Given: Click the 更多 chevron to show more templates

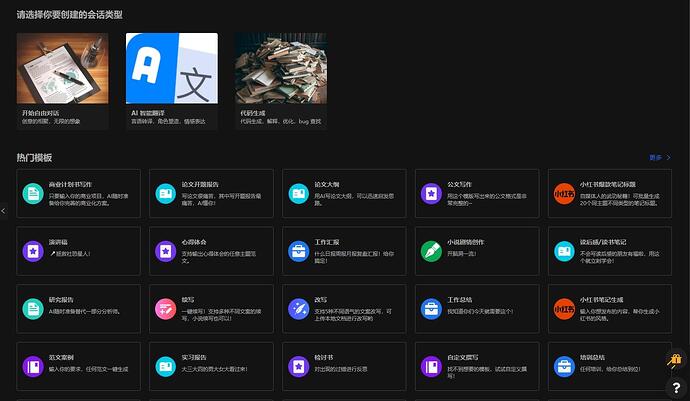Looking at the screenshot, I should (668, 158).
